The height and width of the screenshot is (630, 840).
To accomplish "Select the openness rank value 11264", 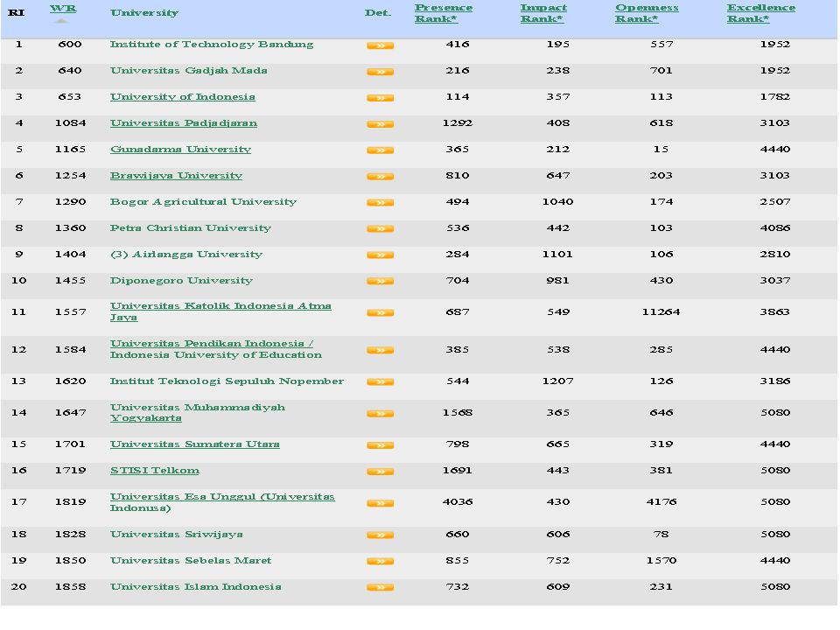I will pos(661,311).
